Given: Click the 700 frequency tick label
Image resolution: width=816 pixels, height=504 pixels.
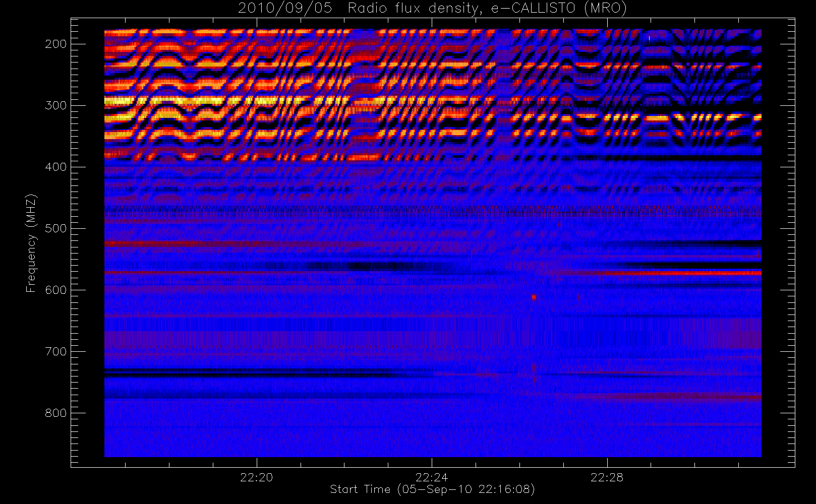Looking at the screenshot, I should click(56, 351).
